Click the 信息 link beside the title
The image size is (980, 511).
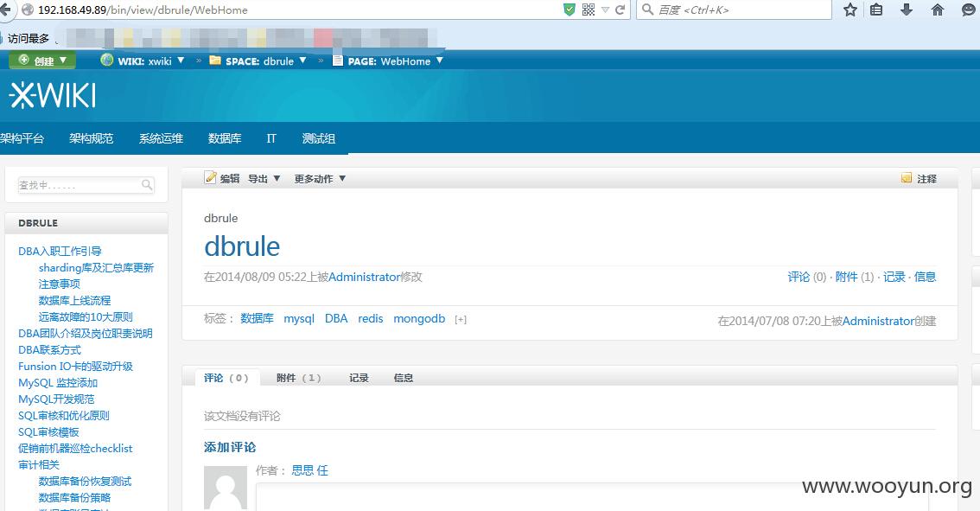point(925,277)
